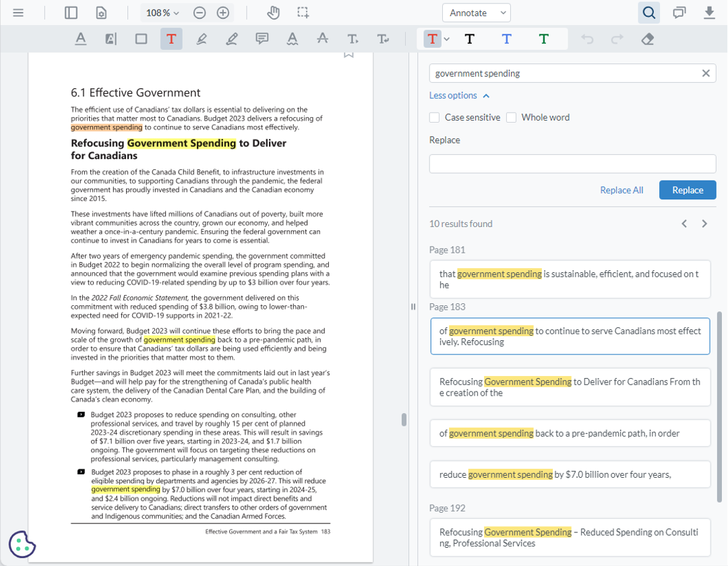The image size is (728, 566).
Task: Select the text highlight tool
Action: pyautogui.click(x=111, y=38)
